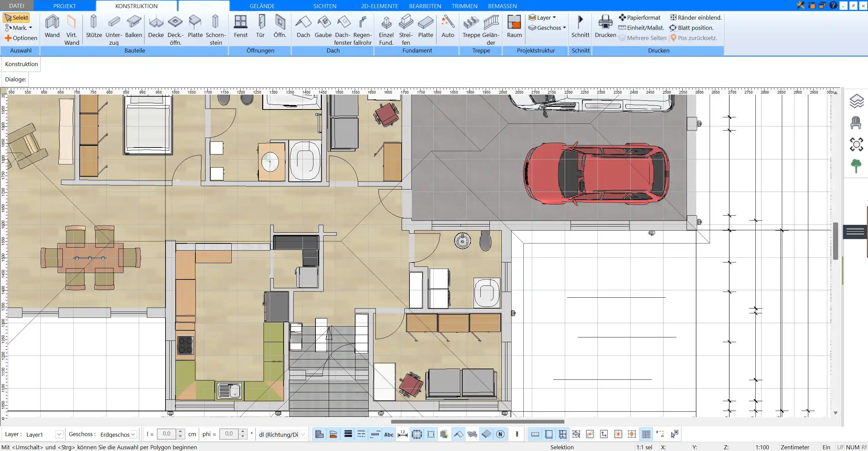This screenshot has width=868, height=451.
Task: Open the chair furniture catalog in sidebar
Action: pos(856,123)
